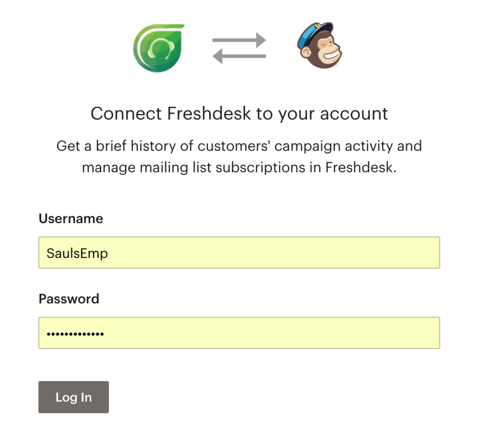Click the left-pointing gray arrow
The image size is (483, 448).
click(239, 57)
